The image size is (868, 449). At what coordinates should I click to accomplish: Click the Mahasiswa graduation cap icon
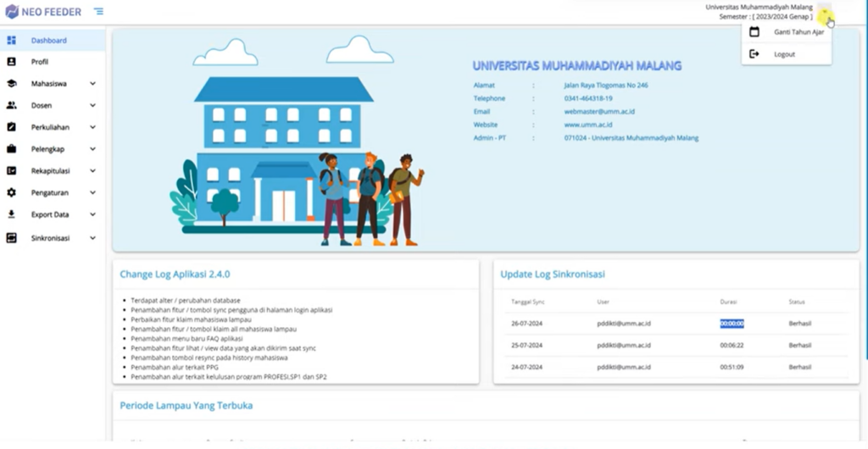click(x=11, y=84)
